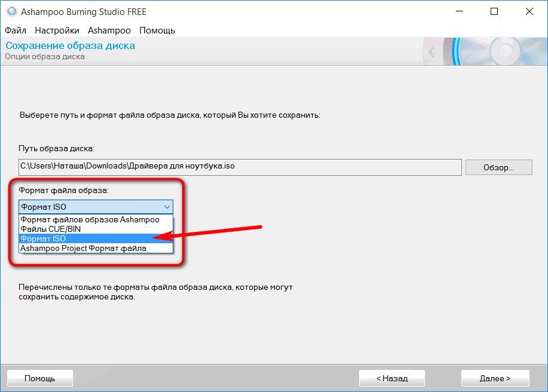
Task: Pick Ashampoo Project Формат файла option
Action: [83, 247]
